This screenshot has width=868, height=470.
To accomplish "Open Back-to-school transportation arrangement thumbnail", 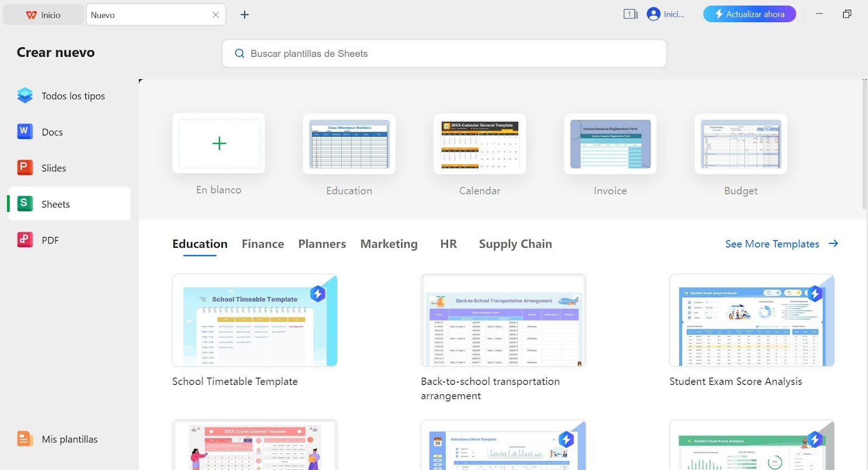I will pos(503,320).
